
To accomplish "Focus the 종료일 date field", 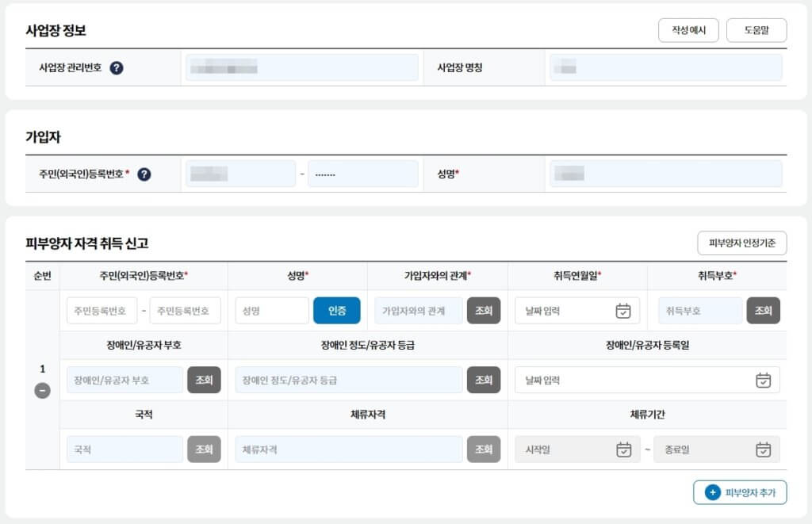I will (x=717, y=449).
